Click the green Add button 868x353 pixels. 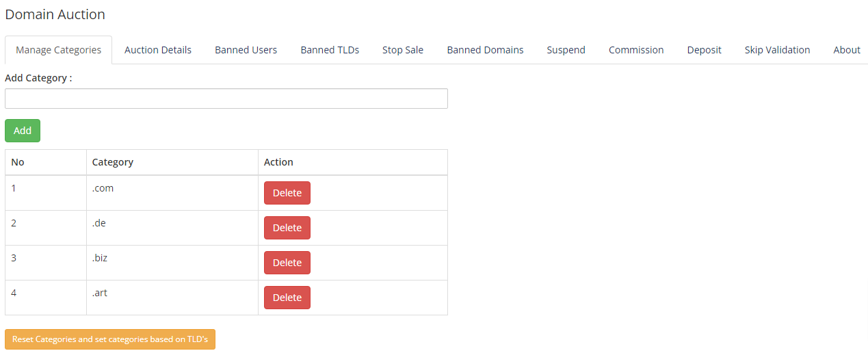(x=23, y=131)
